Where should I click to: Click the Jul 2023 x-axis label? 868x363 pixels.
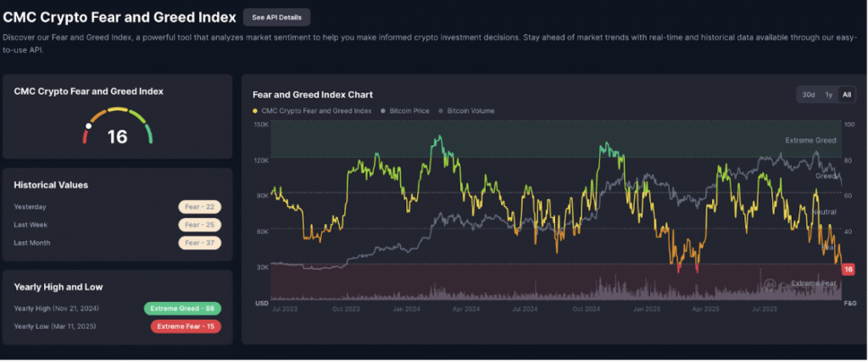click(x=285, y=309)
